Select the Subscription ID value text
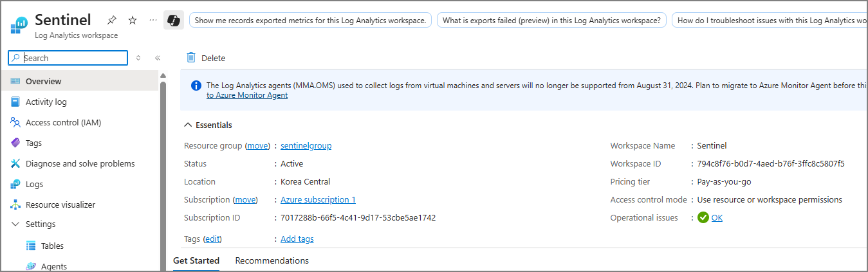The height and width of the screenshot is (272, 868). (x=358, y=217)
